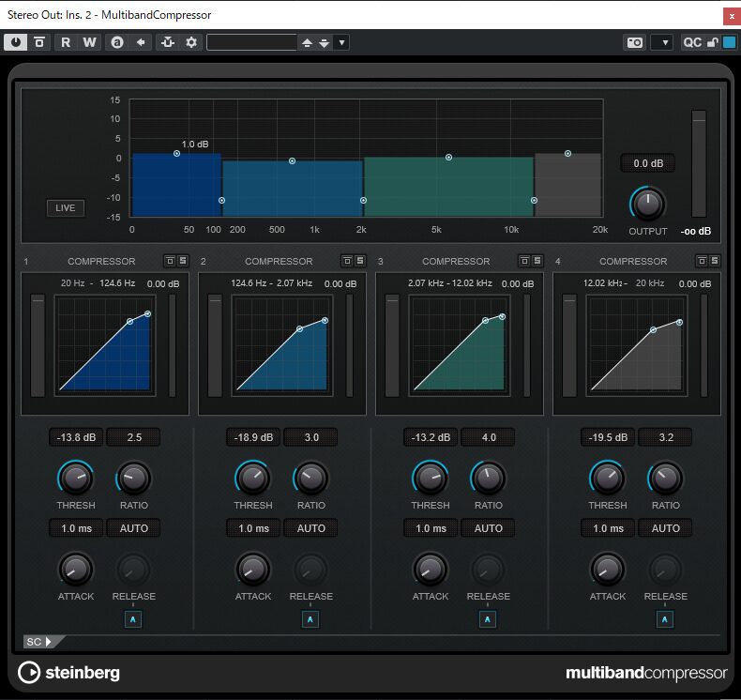Viewport: 741px width, 700px height.
Task: Click band 1 compressor curve threshold point
Action: point(130,322)
